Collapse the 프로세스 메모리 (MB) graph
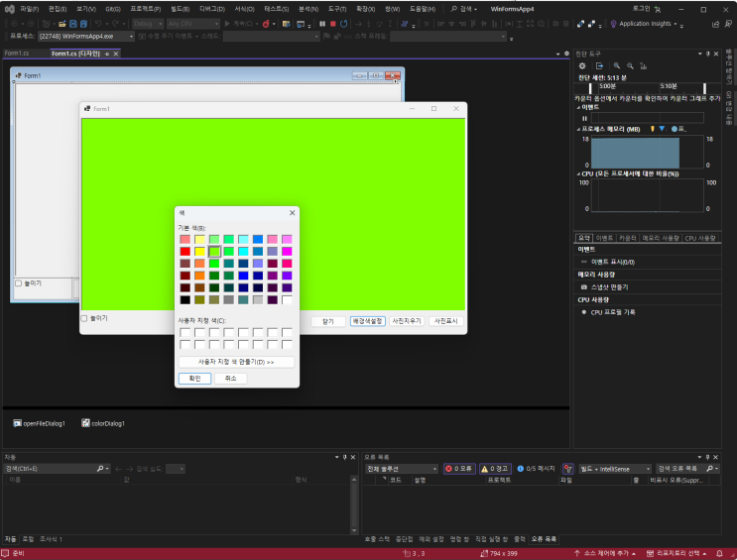The width and height of the screenshot is (737, 560). pos(579,129)
